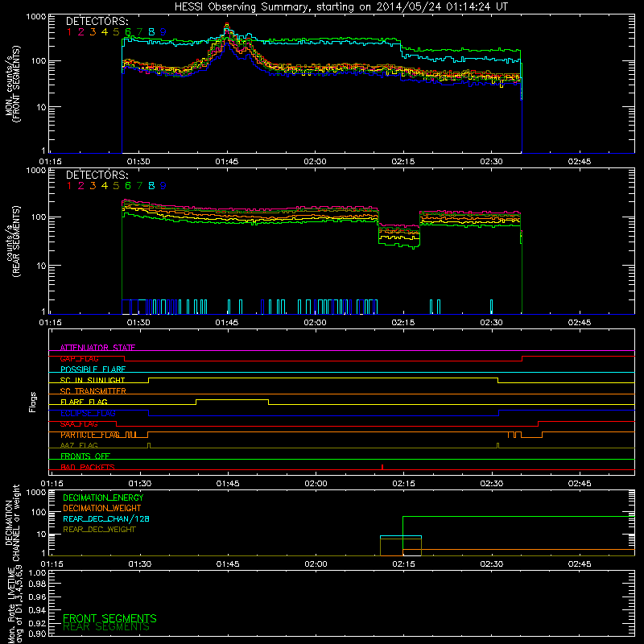The image size is (644, 644).
Task: Click the POSSIBLE_FLARE flag label
Action: [x=93, y=369]
